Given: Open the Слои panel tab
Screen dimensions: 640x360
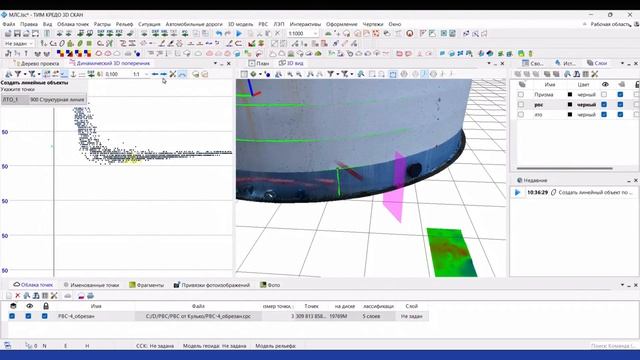Looking at the screenshot, I should coord(597,63).
